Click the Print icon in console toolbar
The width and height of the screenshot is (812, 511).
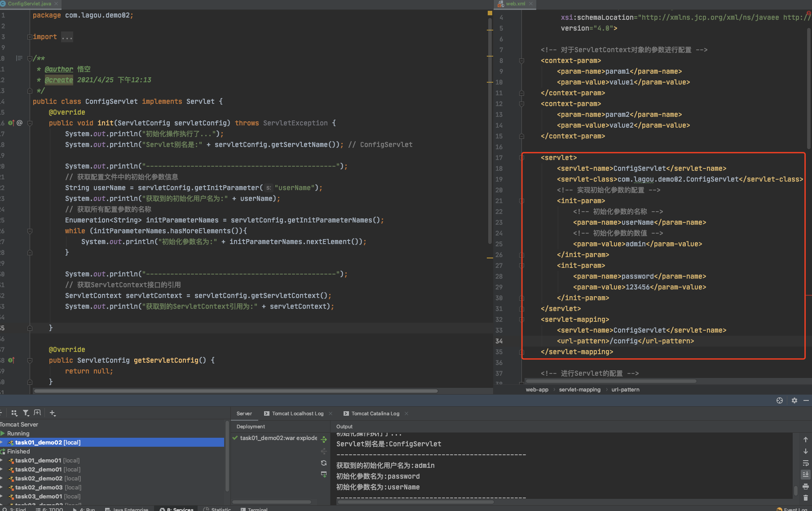click(x=806, y=486)
